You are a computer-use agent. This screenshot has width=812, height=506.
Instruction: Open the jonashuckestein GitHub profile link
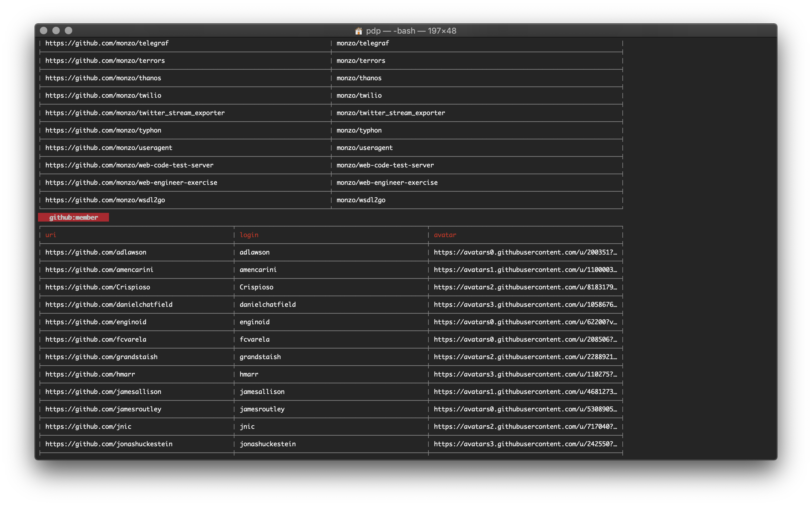point(109,444)
